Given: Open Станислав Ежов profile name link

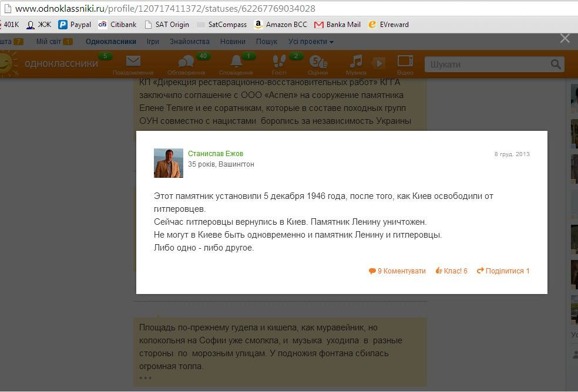Looking at the screenshot, I should pyautogui.click(x=216, y=154).
